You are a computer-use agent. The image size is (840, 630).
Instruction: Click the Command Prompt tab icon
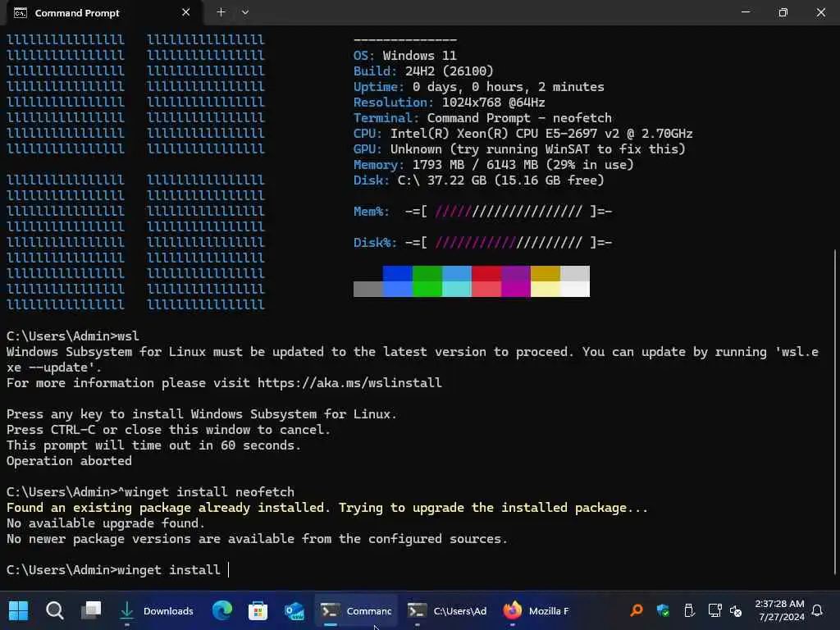pos(21,13)
